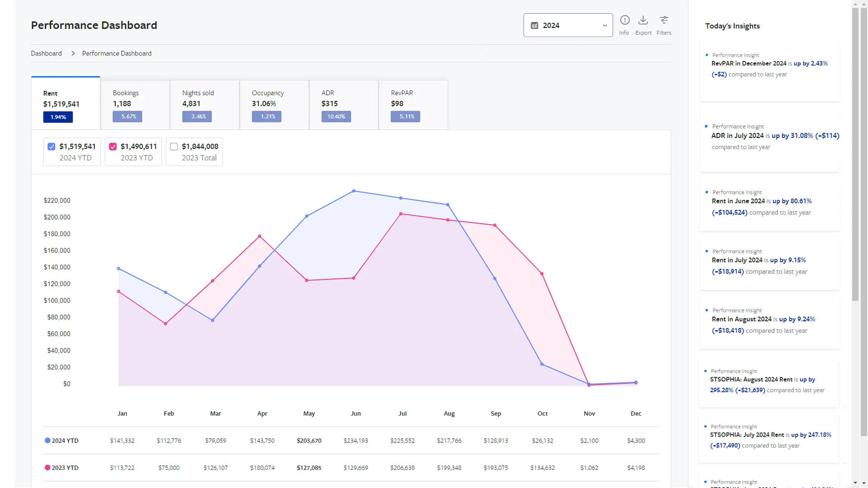The image size is (868, 488).
Task: Click the 2023 YTD May value $127,085
Action: point(309,468)
